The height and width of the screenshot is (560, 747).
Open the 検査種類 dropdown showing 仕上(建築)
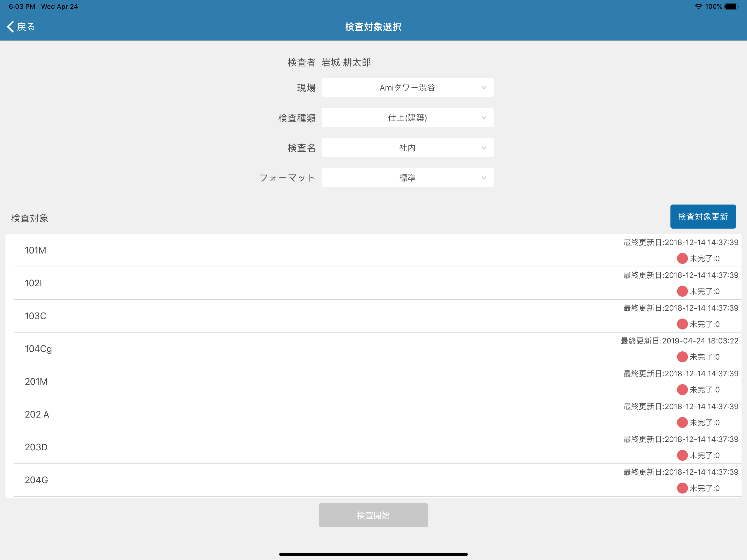[407, 118]
